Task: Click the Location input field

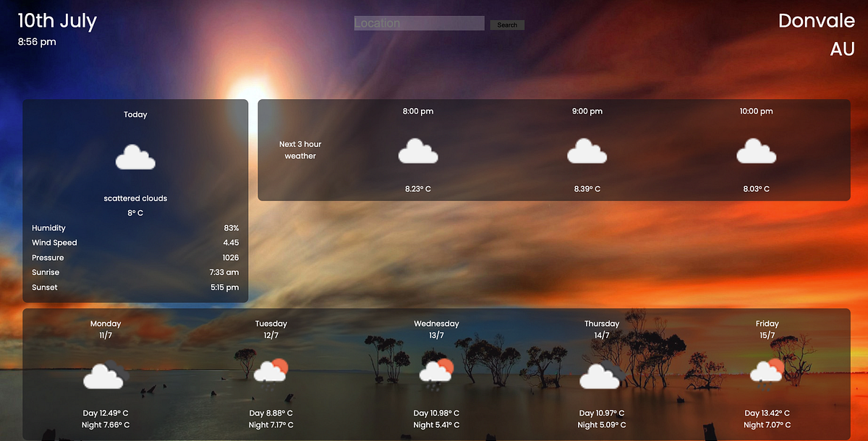Action: 419,22
